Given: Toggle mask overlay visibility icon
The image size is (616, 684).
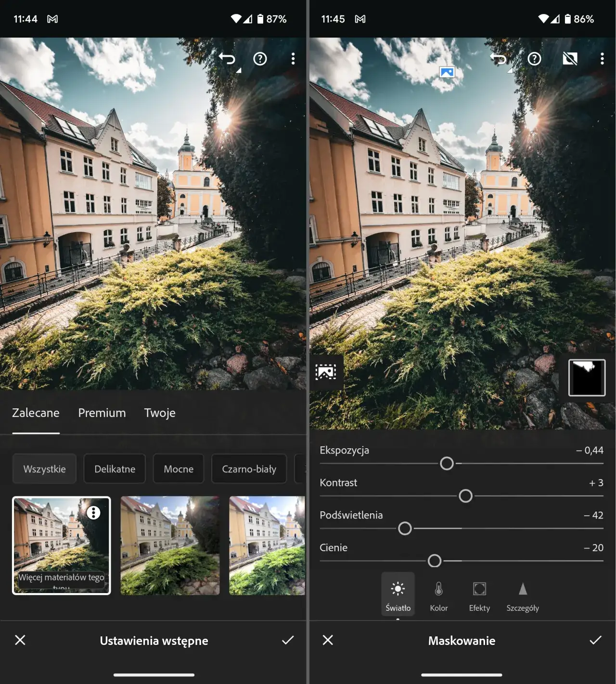Looking at the screenshot, I should click(570, 59).
